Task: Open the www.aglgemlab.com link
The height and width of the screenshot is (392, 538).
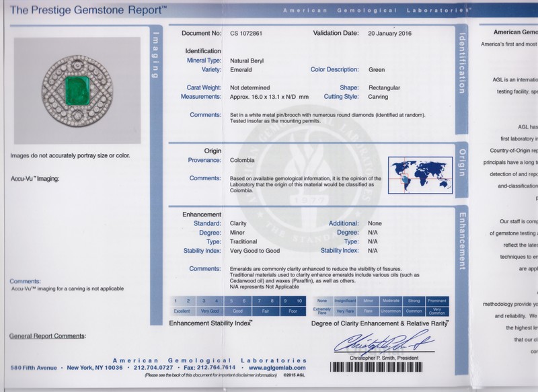Action: (277, 368)
